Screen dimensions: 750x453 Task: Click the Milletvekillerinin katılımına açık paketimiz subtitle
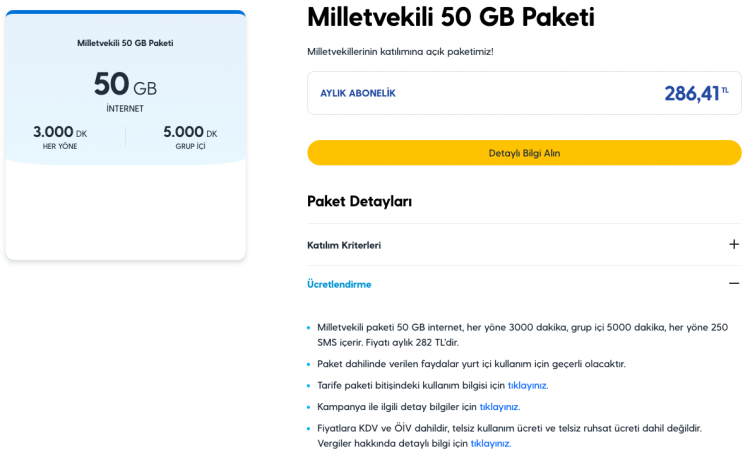[x=400, y=51]
